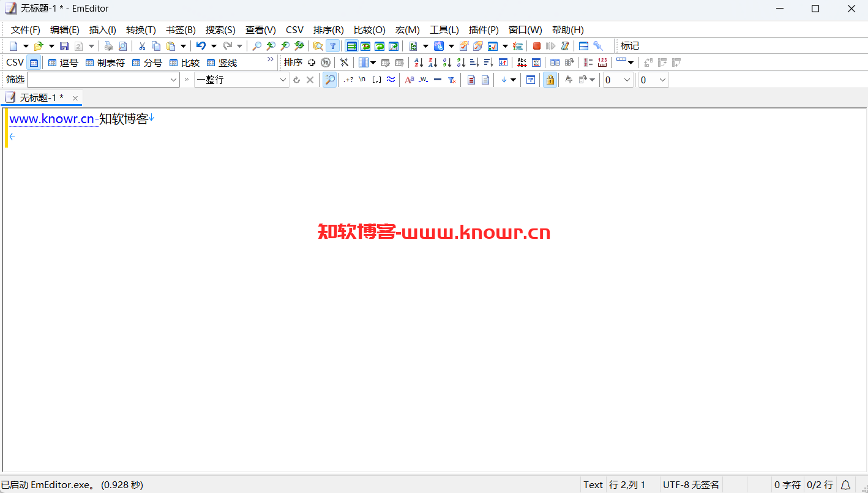Click the refresh filter icon
Viewport: 868px width, 493px height.
(297, 80)
